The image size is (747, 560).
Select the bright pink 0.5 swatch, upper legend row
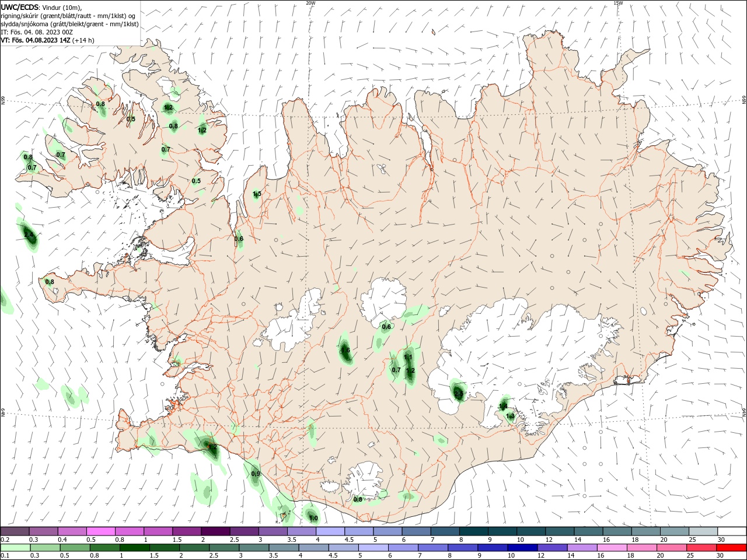[x=101, y=531]
